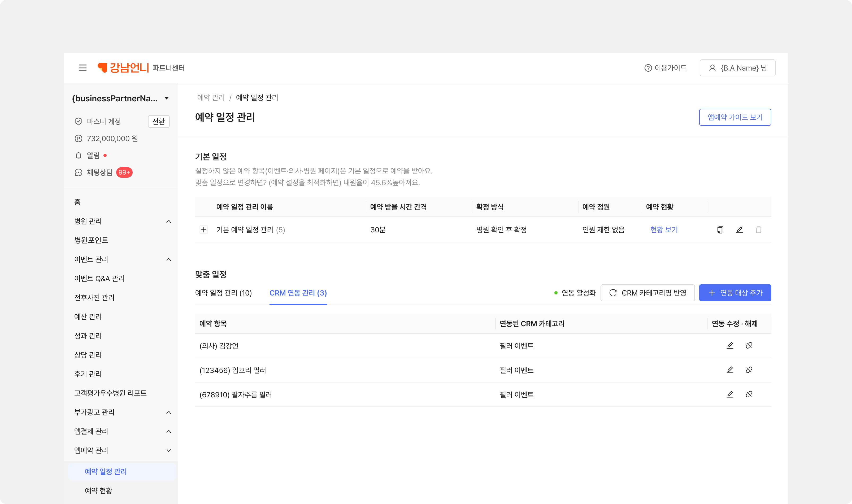Unlink CRM for (123456) 입꼬리 필러
This screenshot has width=852, height=504.
coord(749,370)
